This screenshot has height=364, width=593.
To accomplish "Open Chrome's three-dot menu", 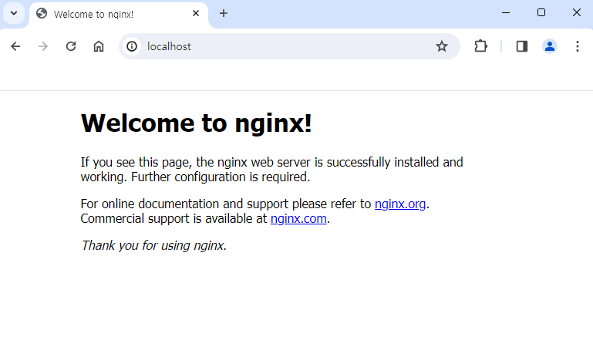I will tap(577, 46).
